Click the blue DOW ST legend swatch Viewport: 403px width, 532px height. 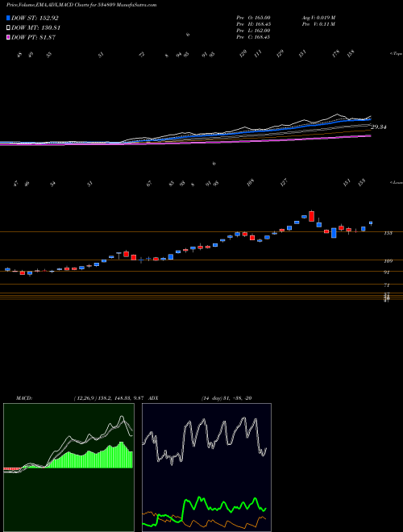click(x=8, y=18)
